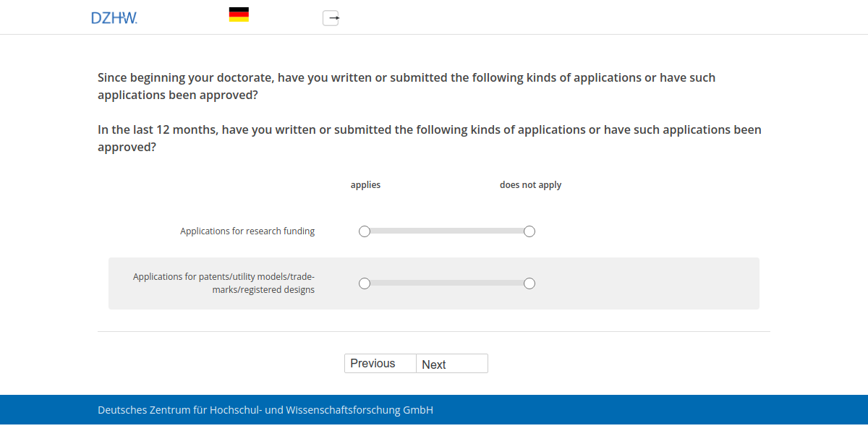Switch language using the German flag icon
Image resolution: width=868 pixels, height=431 pixels.
[x=239, y=14]
